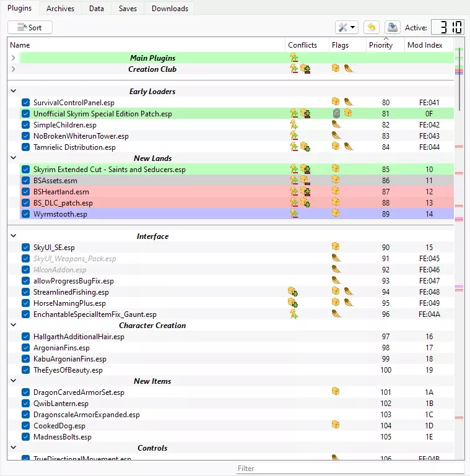
Task: Open the Saves tab
Action: pos(128,9)
